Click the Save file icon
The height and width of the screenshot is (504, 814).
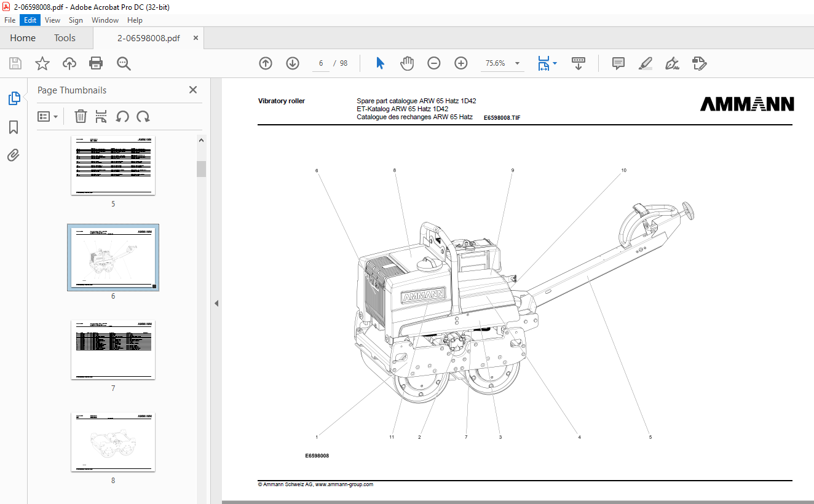15,63
